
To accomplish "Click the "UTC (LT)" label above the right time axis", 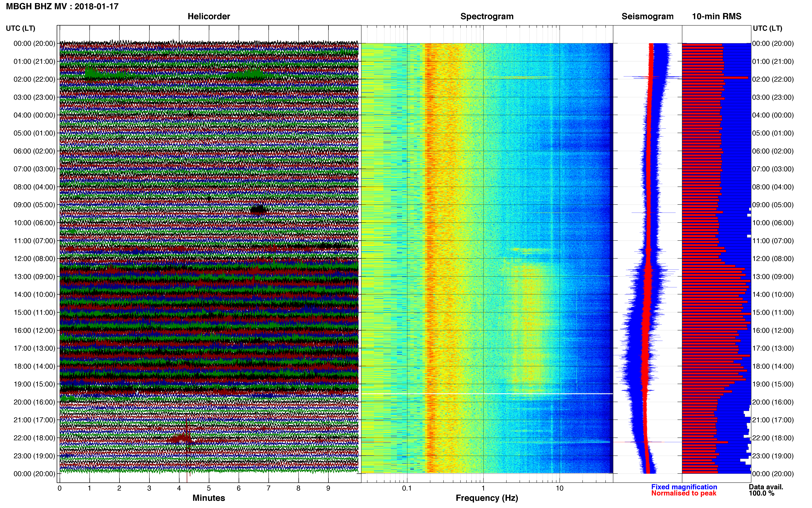I will [767, 28].
